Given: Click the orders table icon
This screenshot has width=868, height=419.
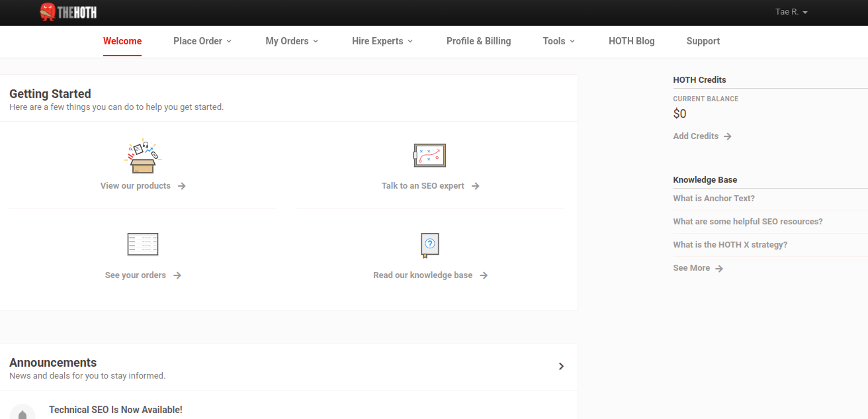Looking at the screenshot, I should click(143, 244).
